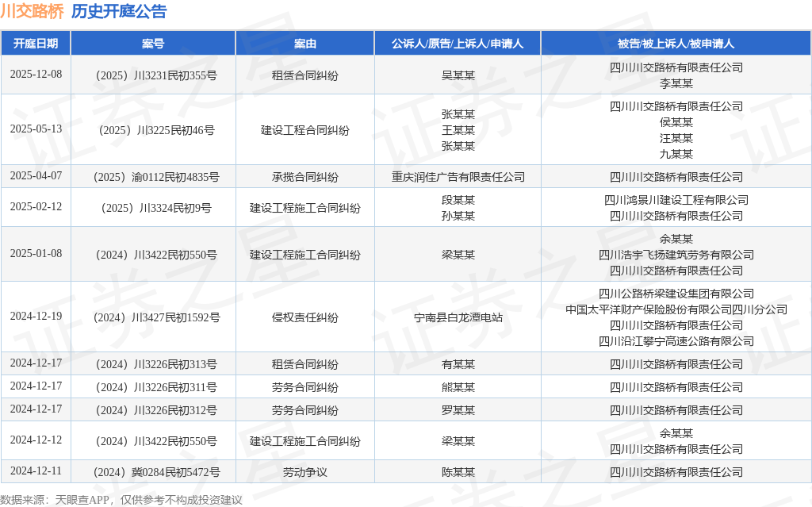
Task: Click plaintiff 有某某
Action: (458, 364)
